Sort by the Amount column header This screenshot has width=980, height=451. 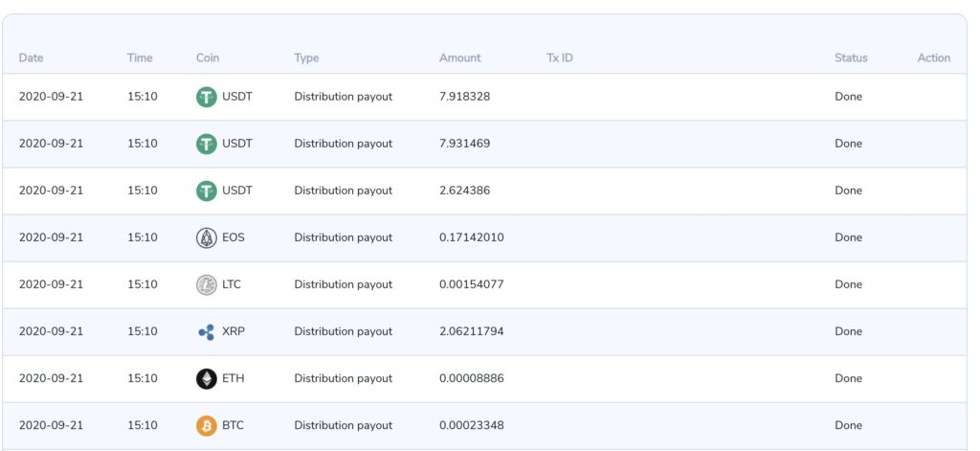pos(460,58)
